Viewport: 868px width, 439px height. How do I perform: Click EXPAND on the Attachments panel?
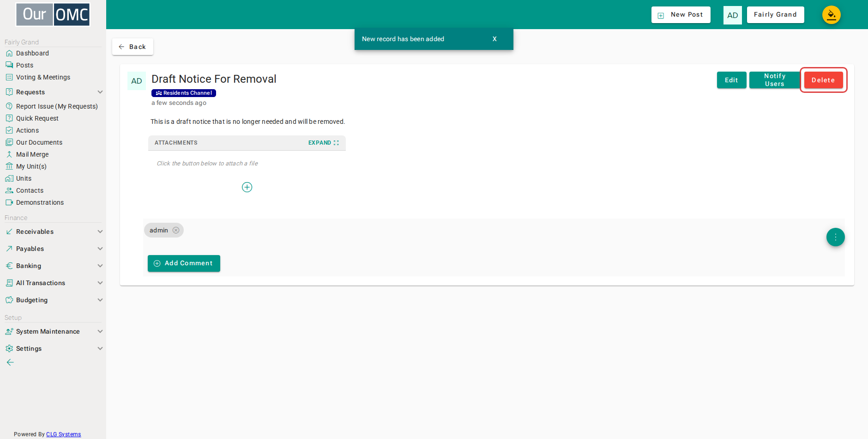point(323,143)
